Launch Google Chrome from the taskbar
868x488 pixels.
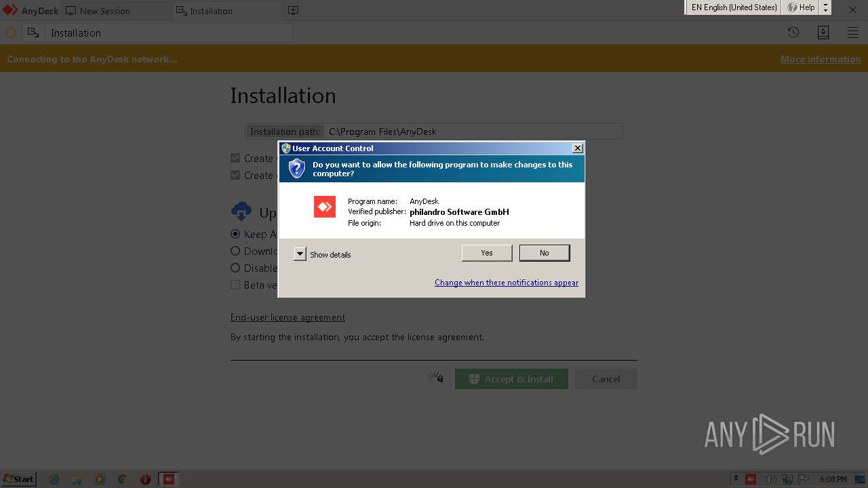coord(123,479)
